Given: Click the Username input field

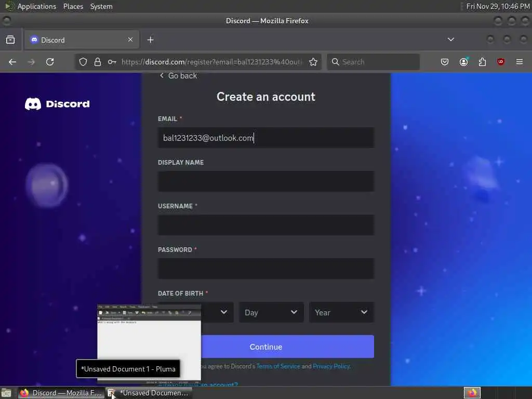Looking at the screenshot, I should point(266,225).
